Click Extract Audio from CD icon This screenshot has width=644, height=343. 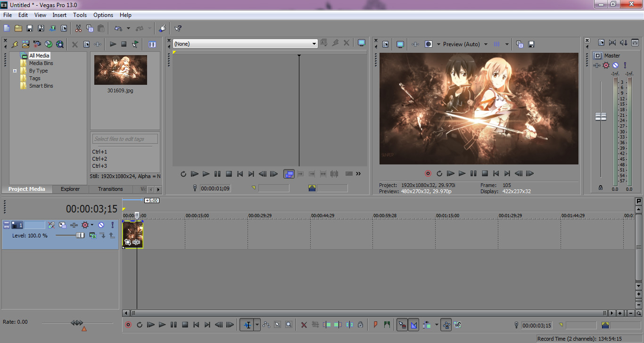48,44
